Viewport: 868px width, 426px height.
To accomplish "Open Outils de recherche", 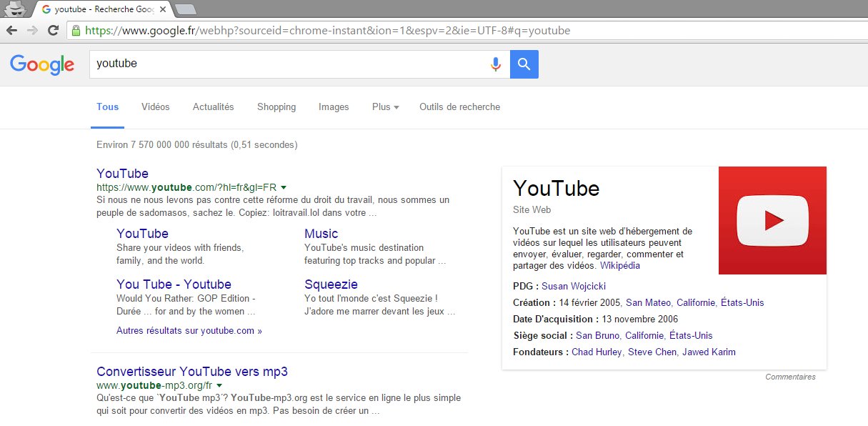I will (459, 107).
